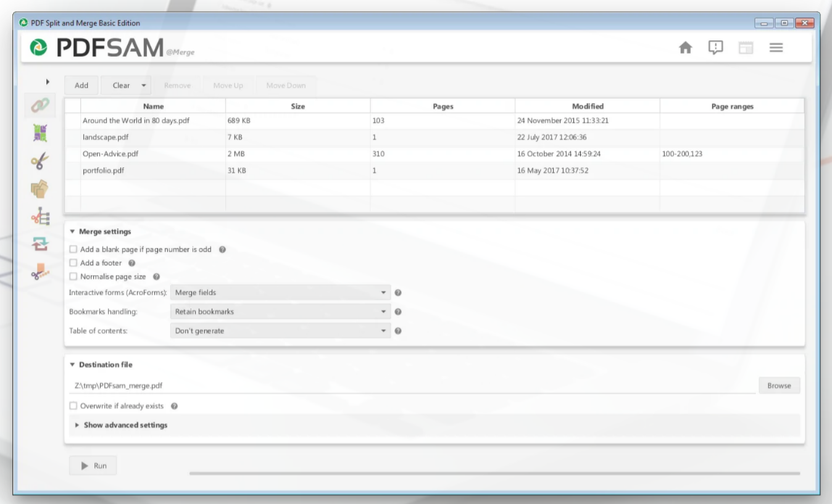Open the Extract pages module icon

point(40,189)
